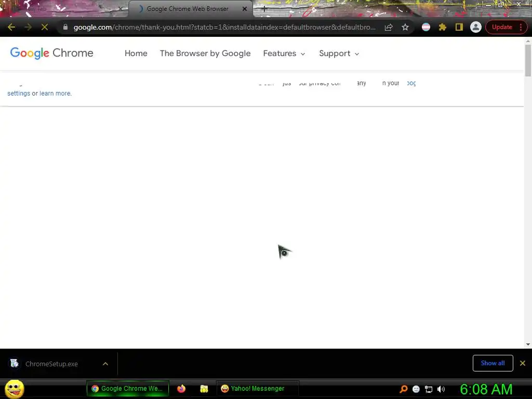Open the ChromeSetup.exe download item
Image resolution: width=532 pixels, height=399 pixels.
click(51, 364)
